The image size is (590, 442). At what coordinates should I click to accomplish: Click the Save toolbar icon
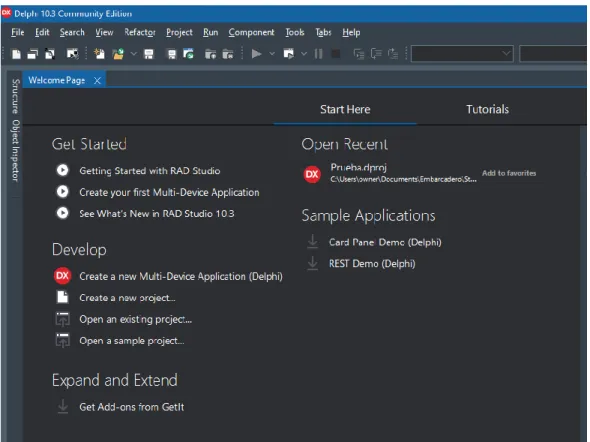click(x=149, y=54)
